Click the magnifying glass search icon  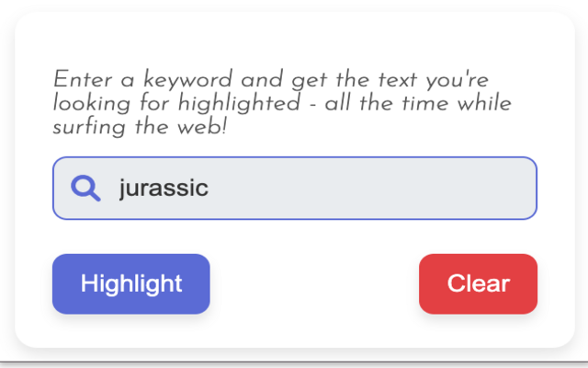pos(85,189)
